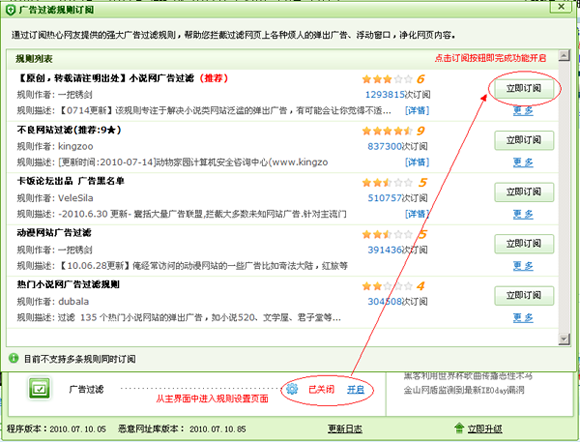Open 更多 link for 动漫网站广告过滤 rule
Viewport: 580px width, 442px height.
[x=523, y=266]
